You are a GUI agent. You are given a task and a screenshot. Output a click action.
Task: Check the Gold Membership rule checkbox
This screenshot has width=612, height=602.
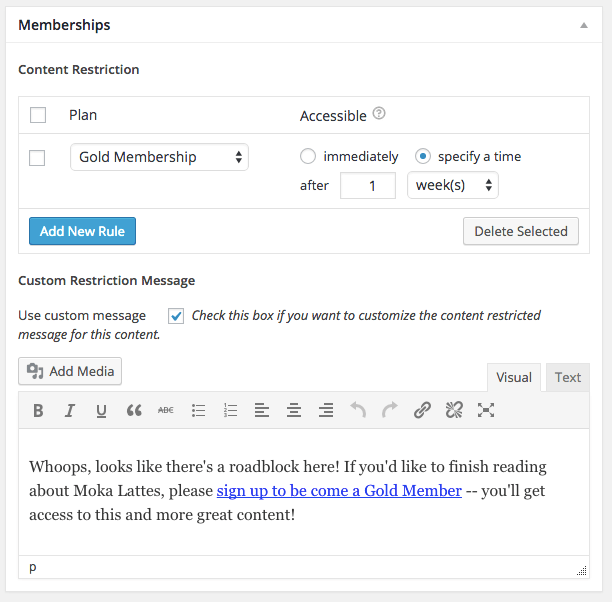[38, 158]
